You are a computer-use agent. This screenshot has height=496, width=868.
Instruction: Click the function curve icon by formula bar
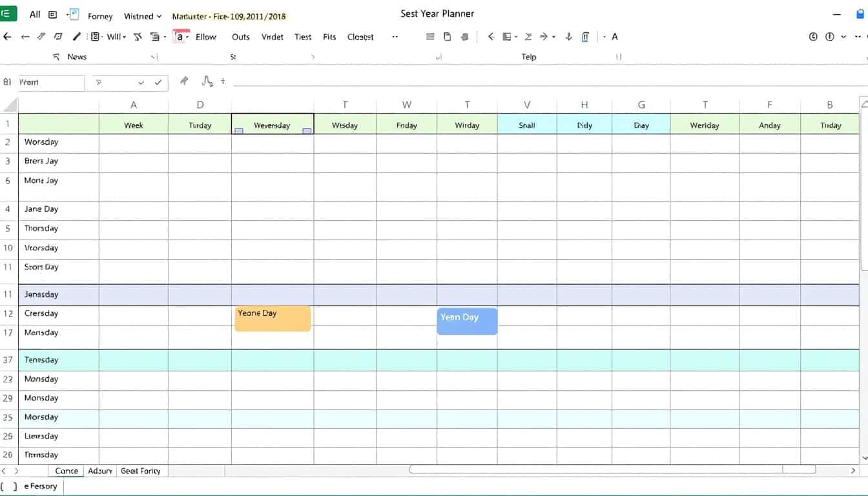[x=207, y=81]
